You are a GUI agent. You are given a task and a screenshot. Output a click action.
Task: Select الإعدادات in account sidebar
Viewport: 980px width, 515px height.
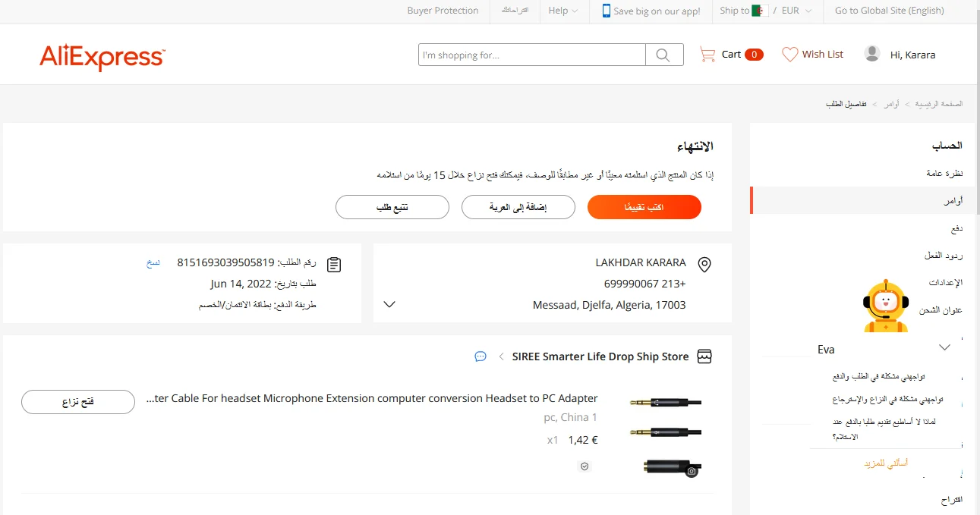coord(946,282)
